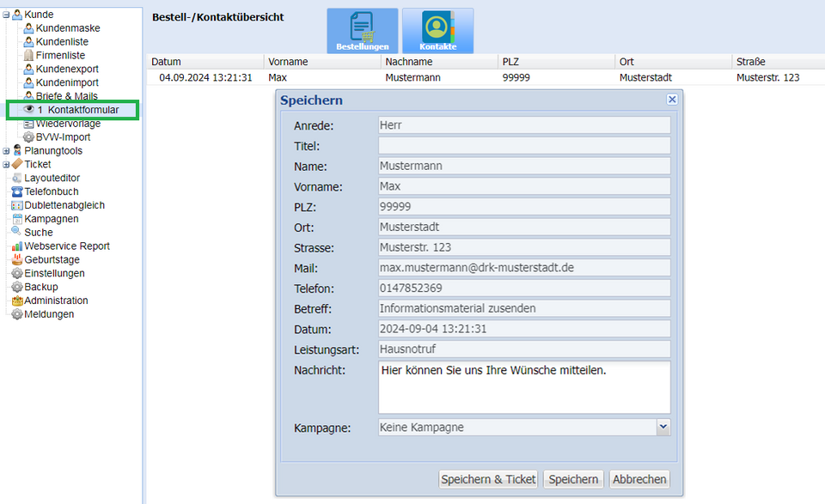Open Kundenliste in the tree
Viewport: 825px width, 504px height.
point(62,41)
